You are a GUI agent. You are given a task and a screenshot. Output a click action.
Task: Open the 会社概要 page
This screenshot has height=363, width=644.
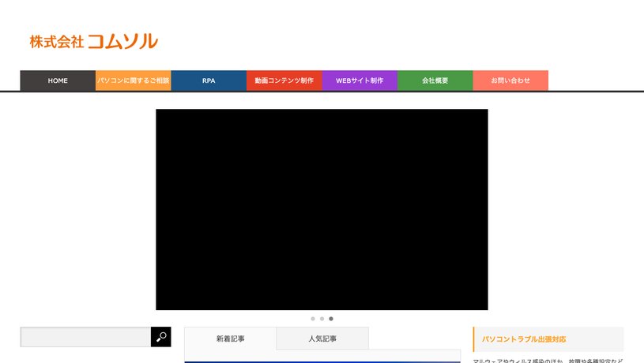click(x=435, y=80)
